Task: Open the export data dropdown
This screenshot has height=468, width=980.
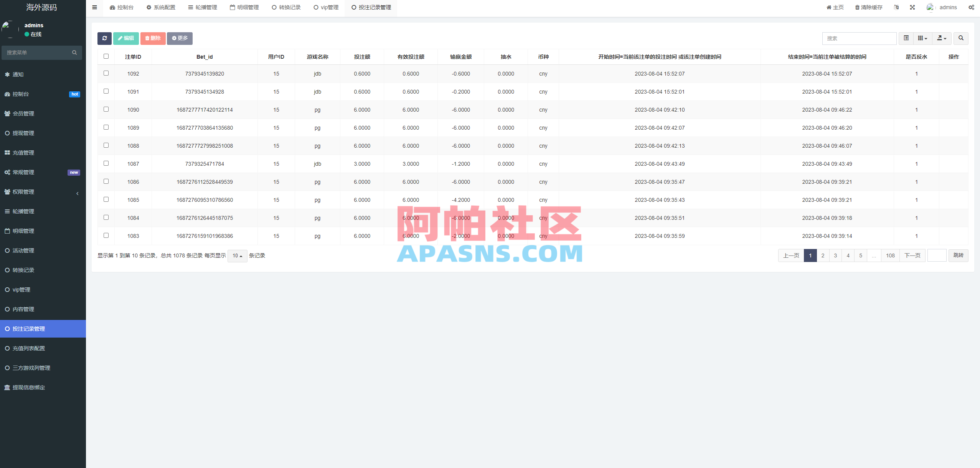Action: coord(941,38)
